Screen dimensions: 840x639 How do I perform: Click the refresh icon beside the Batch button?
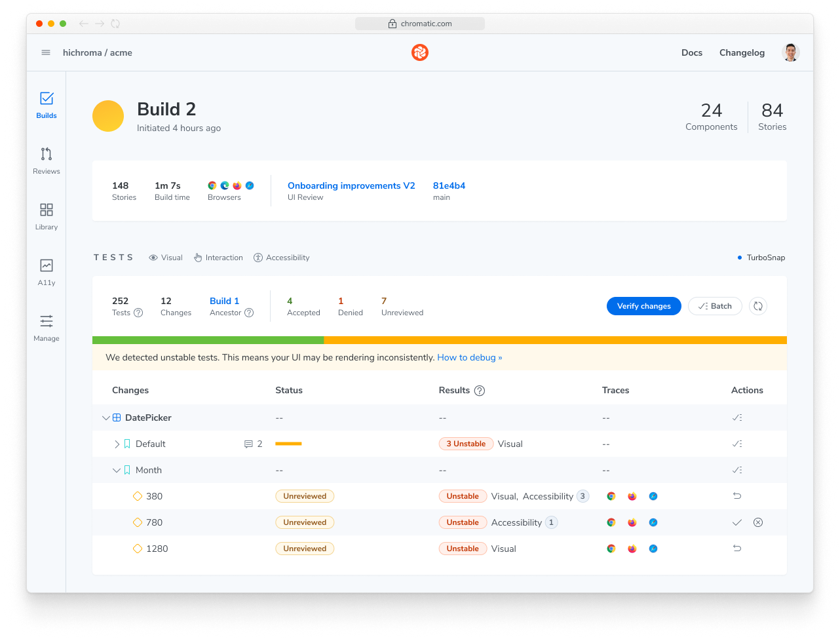pyautogui.click(x=758, y=306)
